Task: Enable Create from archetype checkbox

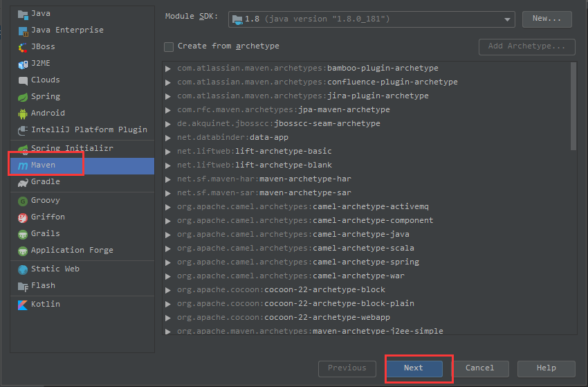Action: pyautogui.click(x=169, y=47)
